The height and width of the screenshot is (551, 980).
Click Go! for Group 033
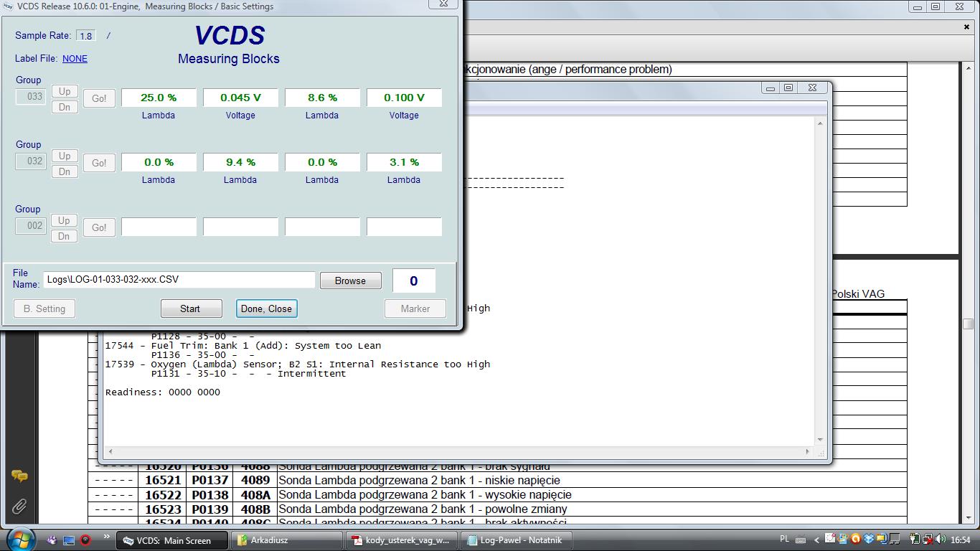click(99, 98)
